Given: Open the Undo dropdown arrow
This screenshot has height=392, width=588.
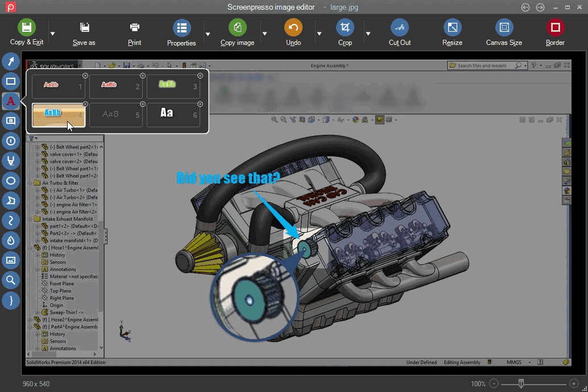Looking at the screenshot, I should (320, 32).
